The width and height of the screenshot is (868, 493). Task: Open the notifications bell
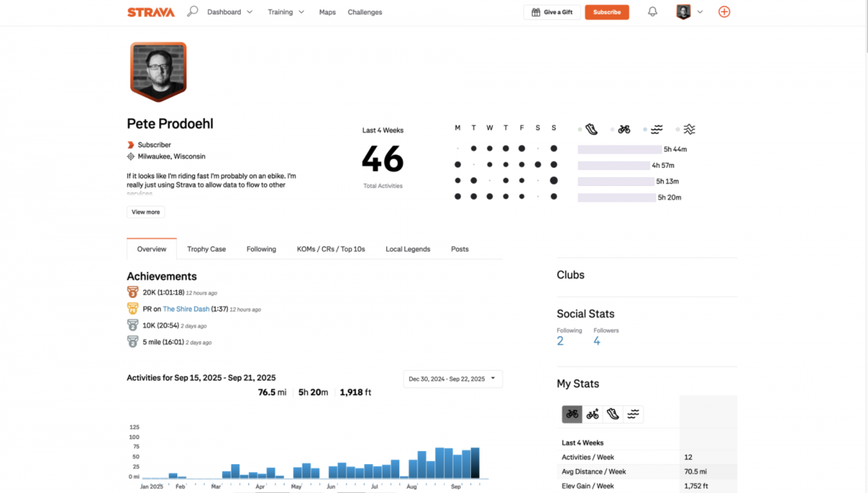[652, 12]
